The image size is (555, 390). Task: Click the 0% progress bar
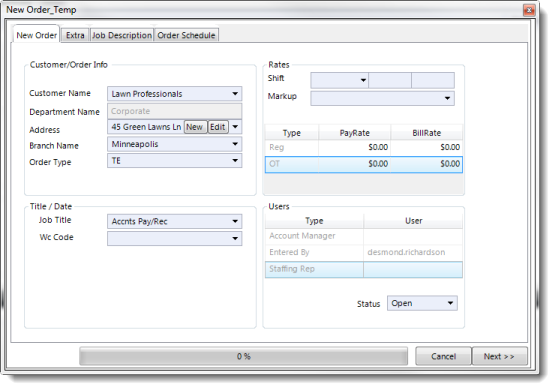(244, 356)
